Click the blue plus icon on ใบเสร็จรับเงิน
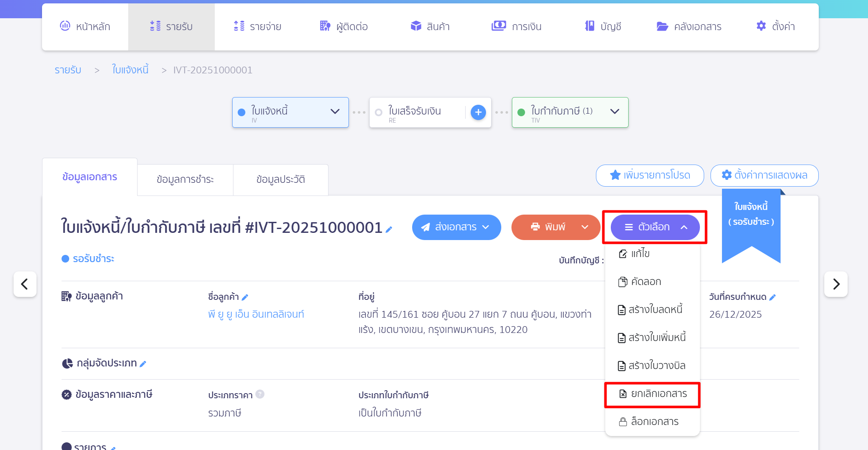This screenshot has width=868, height=450. pyautogui.click(x=478, y=112)
